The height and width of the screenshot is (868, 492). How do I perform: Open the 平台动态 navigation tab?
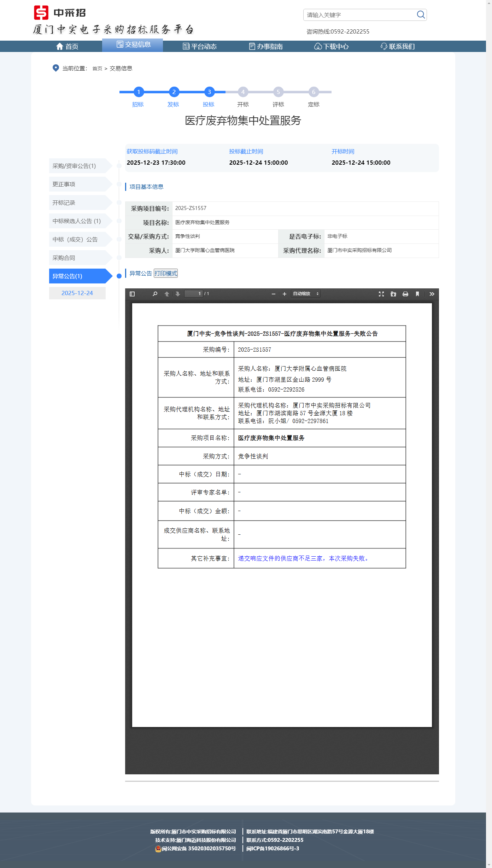200,46
